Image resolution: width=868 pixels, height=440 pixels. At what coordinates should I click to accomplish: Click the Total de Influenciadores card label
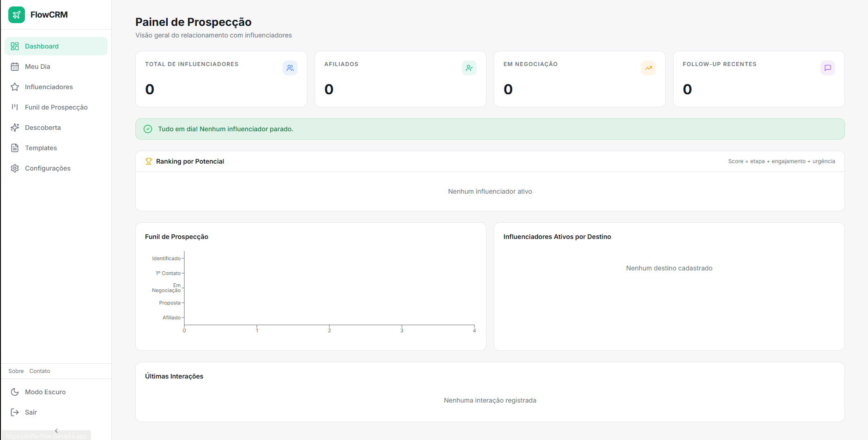pos(192,64)
